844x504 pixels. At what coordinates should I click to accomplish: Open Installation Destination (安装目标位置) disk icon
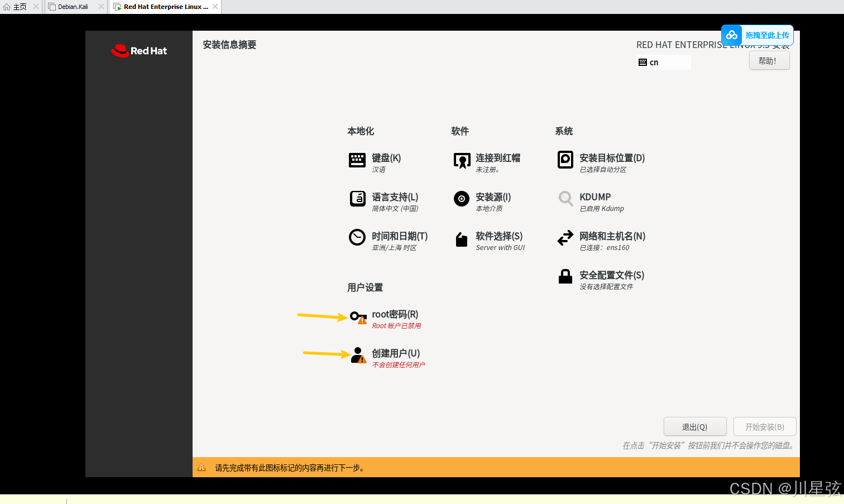click(x=565, y=160)
